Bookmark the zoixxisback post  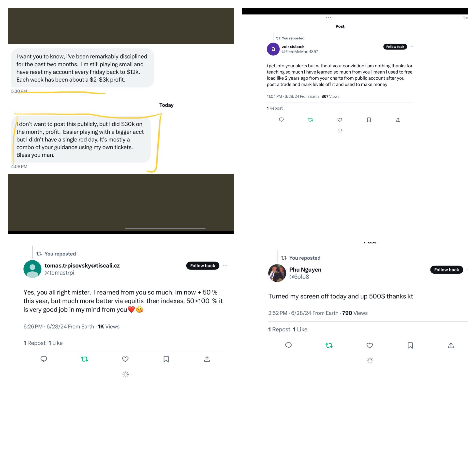[x=369, y=120]
